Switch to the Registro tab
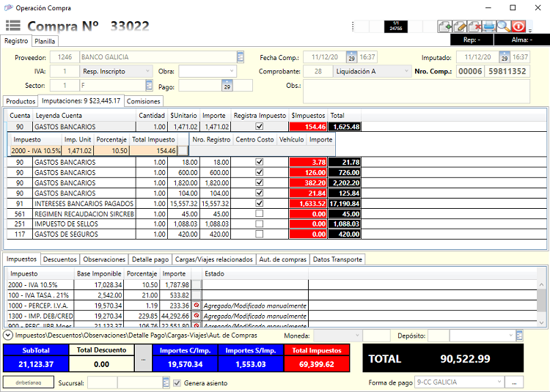 pyautogui.click(x=16, y=40)
